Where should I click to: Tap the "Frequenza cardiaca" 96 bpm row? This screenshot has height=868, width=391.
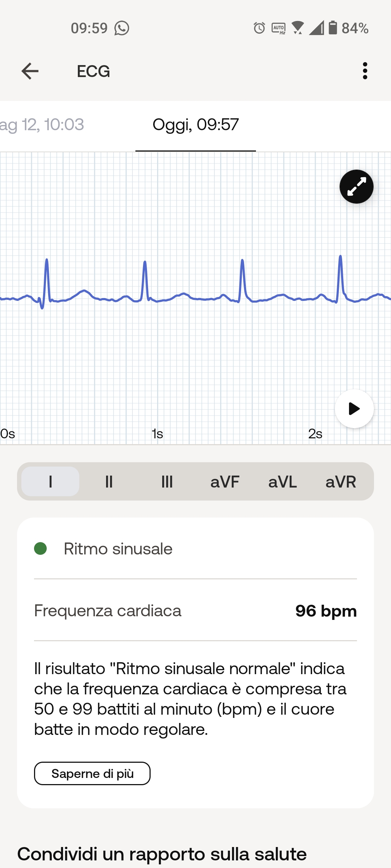pyautogui.click(x=195, y=611)
